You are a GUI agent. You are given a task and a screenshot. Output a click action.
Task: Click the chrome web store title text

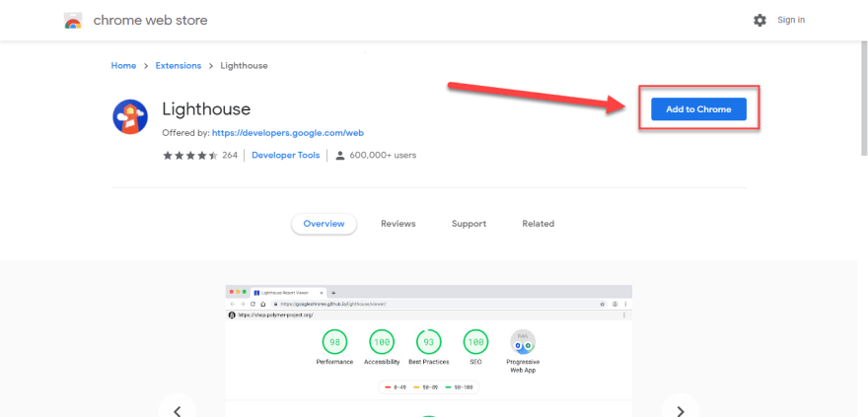coord(151,21)
